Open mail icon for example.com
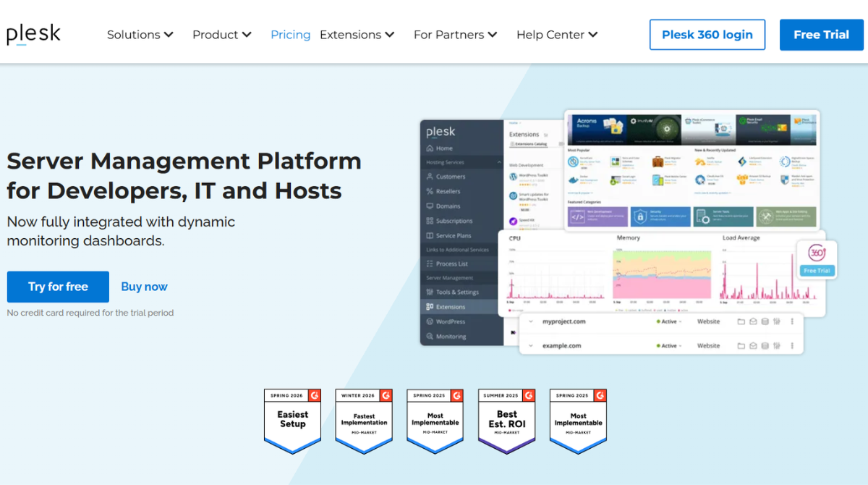This screenshot has width=868, height=485. tap(753, 345)
